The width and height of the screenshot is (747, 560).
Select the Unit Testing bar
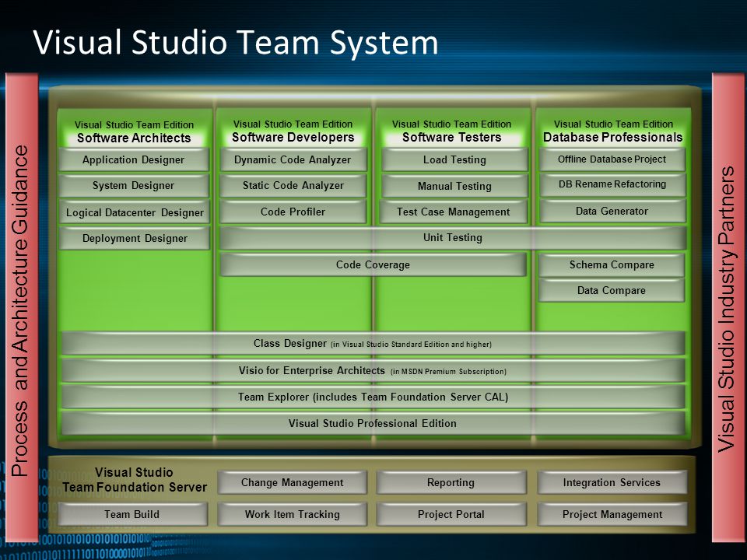tap(453, 238)
